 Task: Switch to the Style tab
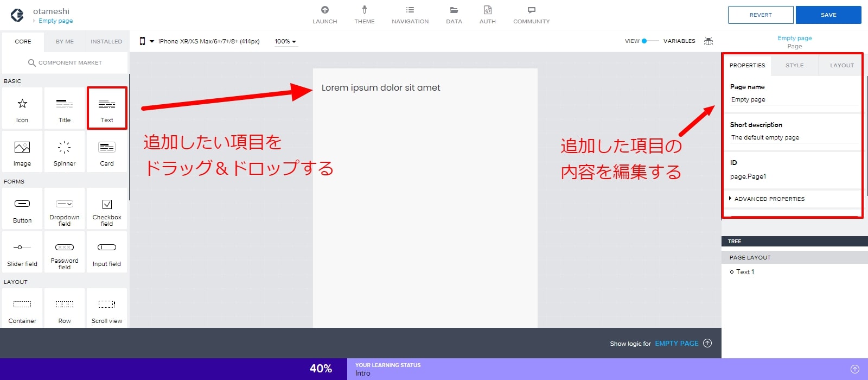click(x=794, y=66)
